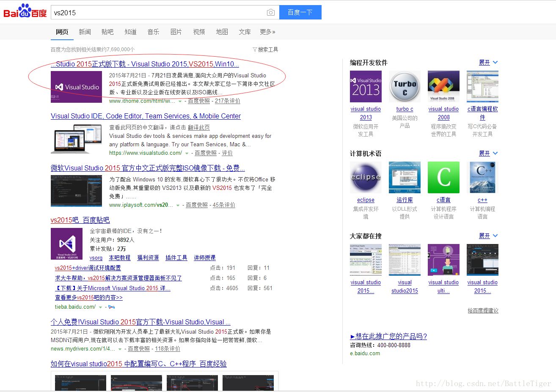Switch to the 视频 tab
Screen dimensions: 556x392
(199, 32)
